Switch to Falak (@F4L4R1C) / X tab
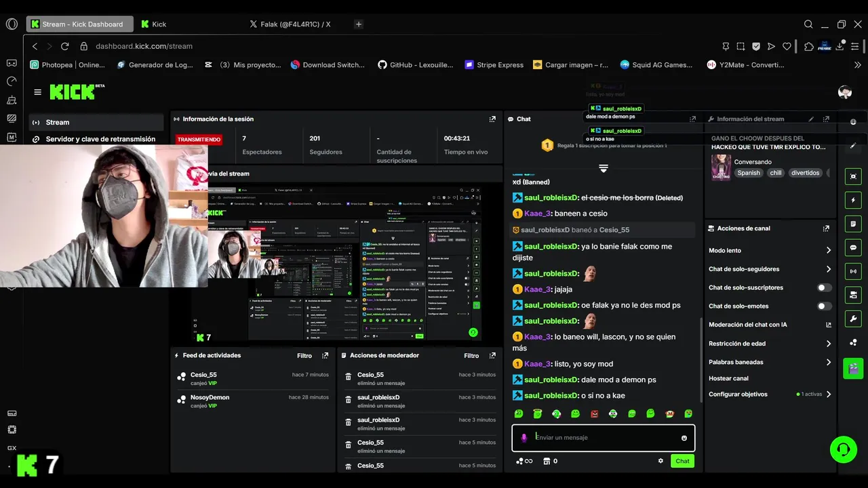Image resolution: width=868 pixels, height=488 pixels. point(296,24)
